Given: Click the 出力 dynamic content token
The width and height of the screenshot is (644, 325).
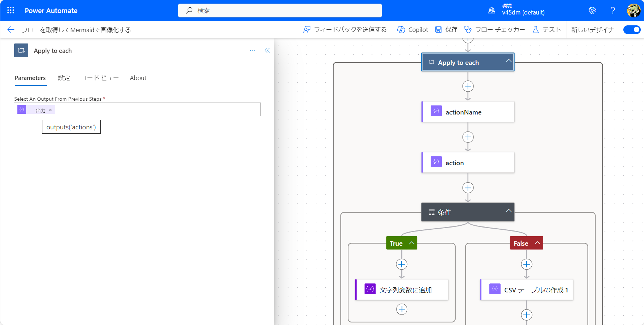Looking at the screenshot, I should (x=35, y=109).
